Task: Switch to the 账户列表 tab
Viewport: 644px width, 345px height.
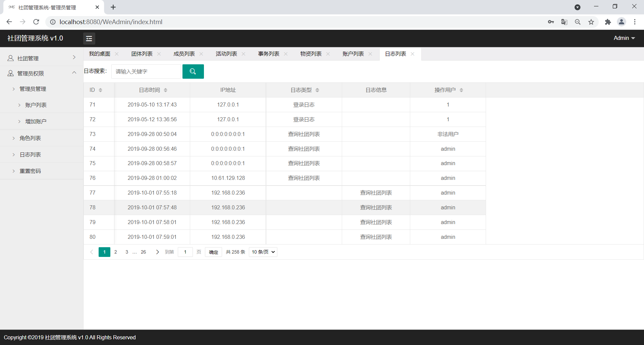Action: (353, 54)
